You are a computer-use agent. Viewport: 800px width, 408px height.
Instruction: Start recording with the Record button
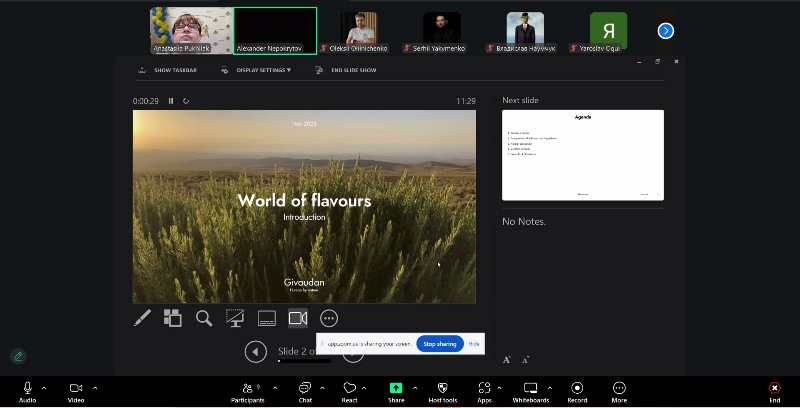577,392
